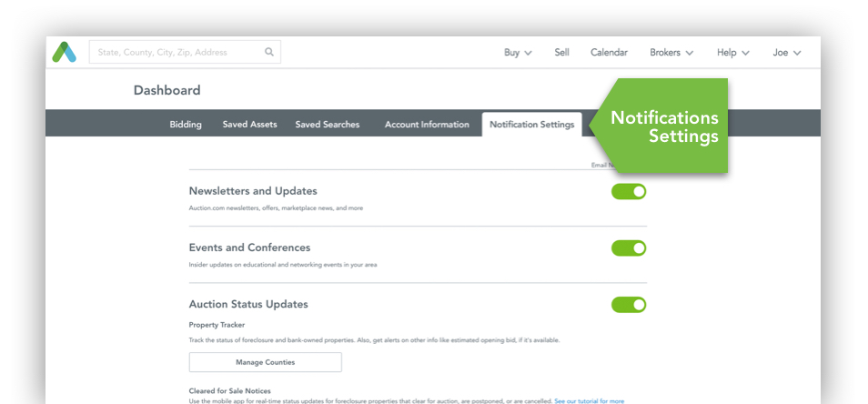Select the Notification Settings tab
This screenshot has width=868, height=404.
tap(531, 125)
